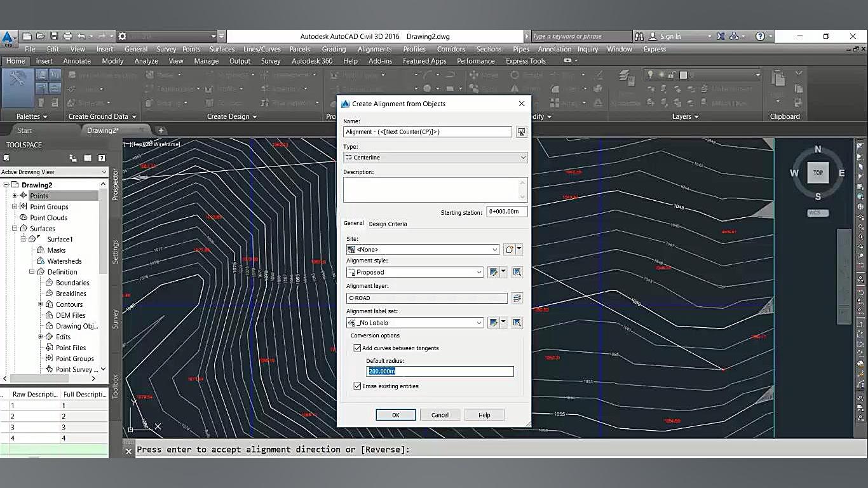Open the alignment Type dropdown

tap(435, 158)
